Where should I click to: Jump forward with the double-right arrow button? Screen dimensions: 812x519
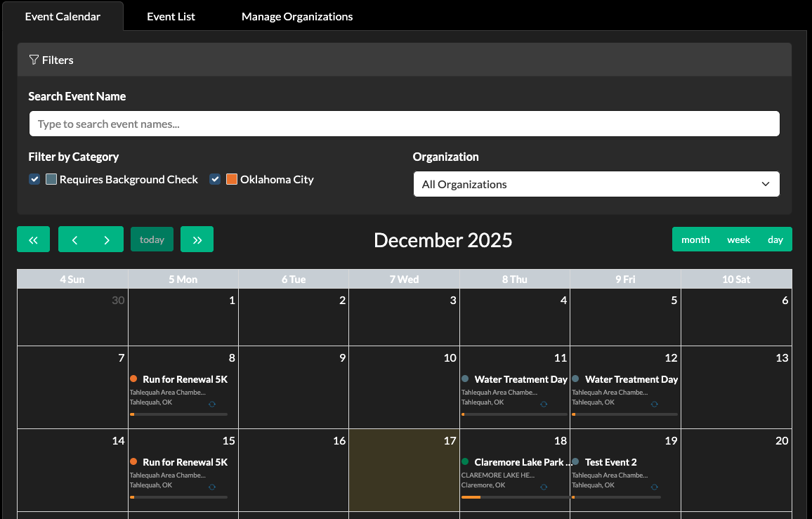point(197,239)
